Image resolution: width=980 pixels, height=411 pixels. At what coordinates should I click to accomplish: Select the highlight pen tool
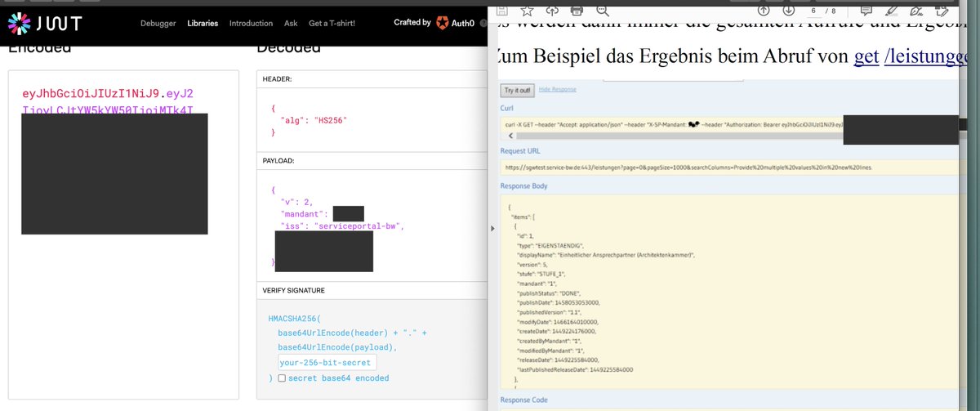[x=893, y=10]
